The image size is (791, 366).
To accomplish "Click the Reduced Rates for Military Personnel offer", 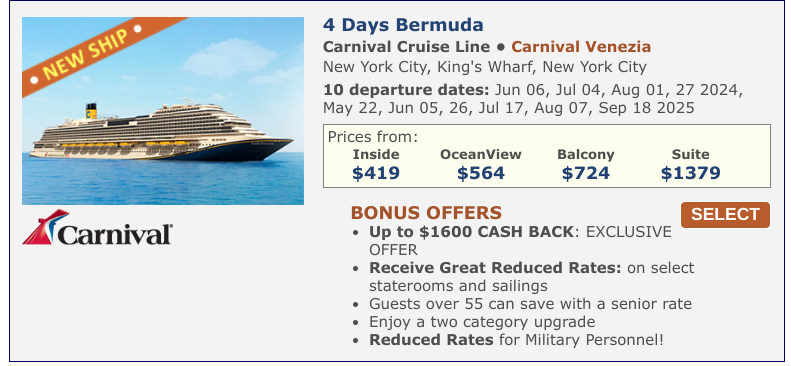I will (517, 339).
